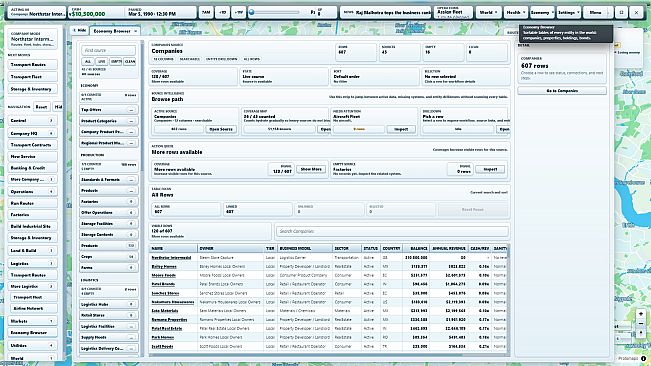Open the Sato Materials company link
The image size is (651, 366).
pos(165,310)
